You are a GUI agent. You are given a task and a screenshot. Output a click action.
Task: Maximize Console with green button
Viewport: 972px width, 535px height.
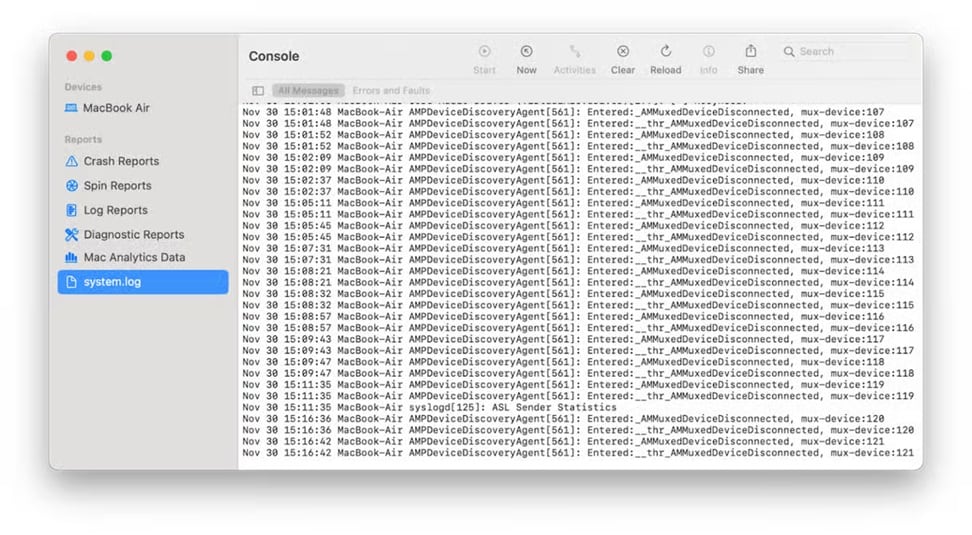[x=107, y=56]
